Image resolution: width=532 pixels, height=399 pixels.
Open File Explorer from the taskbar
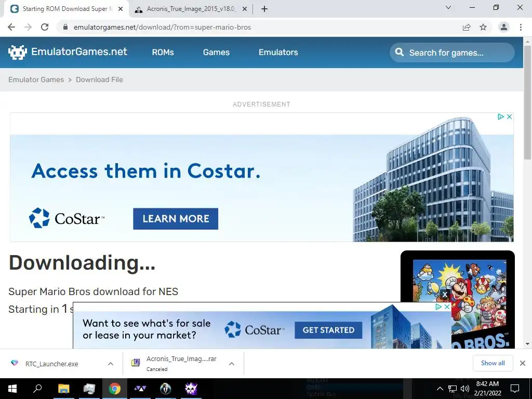click(x=63, y=389)
